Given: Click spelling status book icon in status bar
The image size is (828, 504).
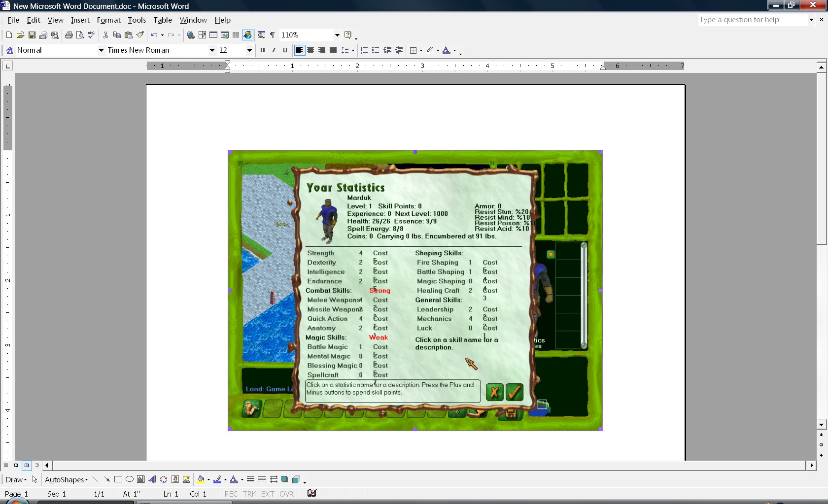Looking at the screenshot, I should coord(312,493).
